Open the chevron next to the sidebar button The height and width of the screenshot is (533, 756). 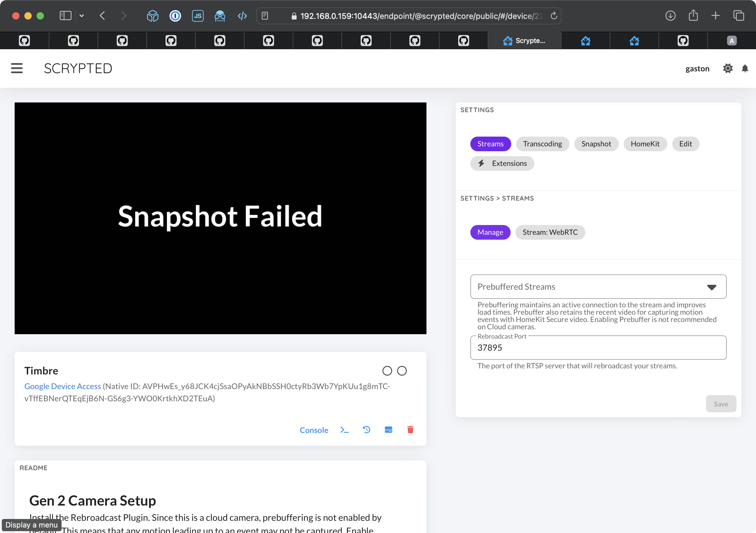[82, 16]
